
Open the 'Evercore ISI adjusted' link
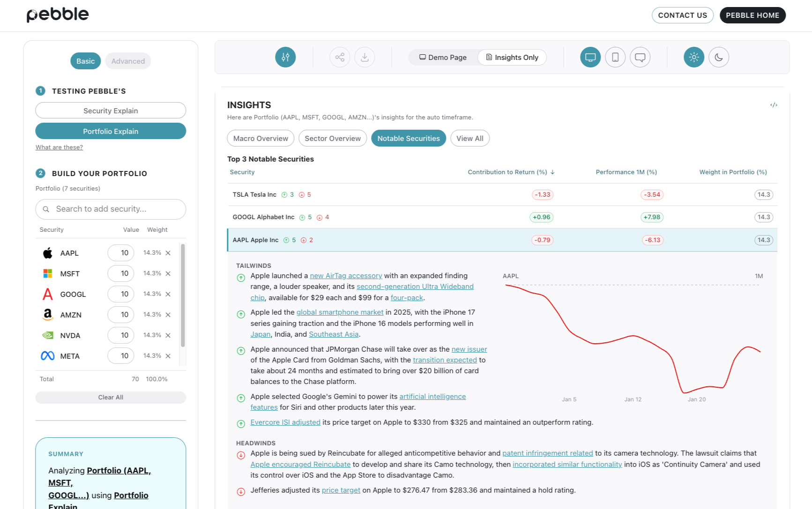[285, 422]
